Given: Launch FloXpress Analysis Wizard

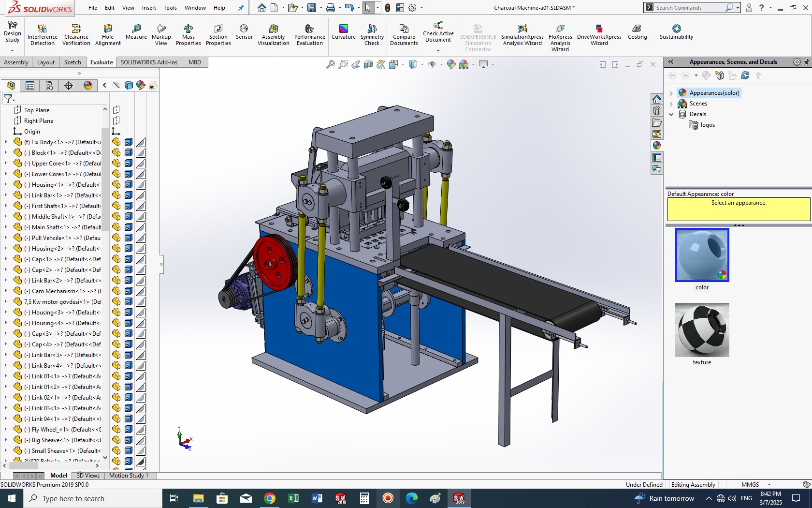Looking at the screenshot, I should click(560, 38).
